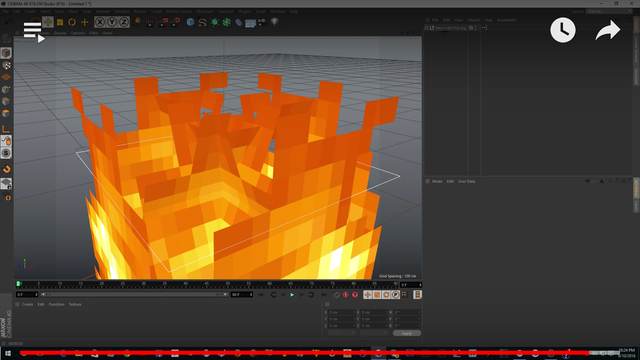
Task: Toggle Parameter keyframing button
Action: click(x=396, y=295)
